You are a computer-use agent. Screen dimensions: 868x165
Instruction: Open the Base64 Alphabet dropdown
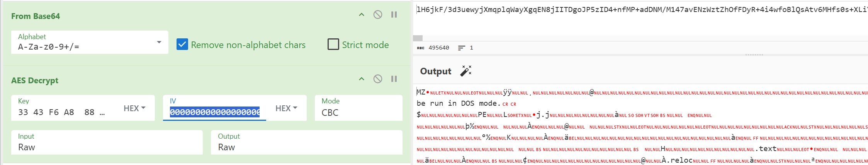coord(90,42)
